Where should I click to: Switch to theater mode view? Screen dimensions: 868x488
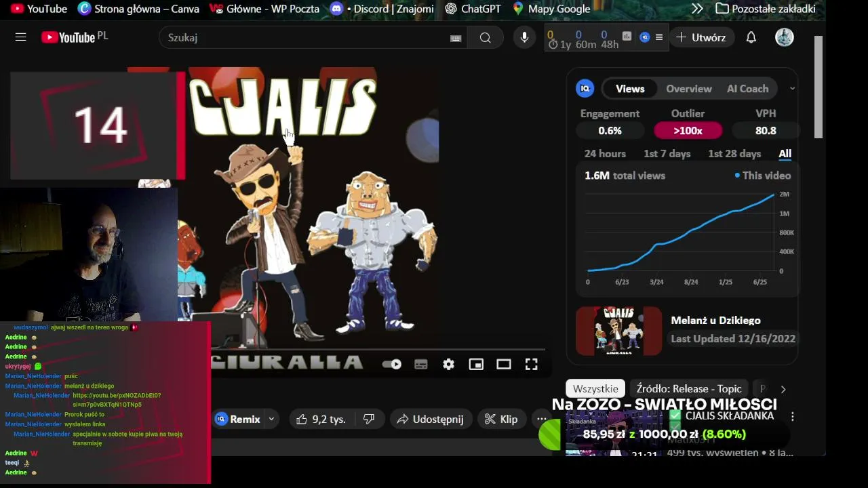click(x=503, y=365)
